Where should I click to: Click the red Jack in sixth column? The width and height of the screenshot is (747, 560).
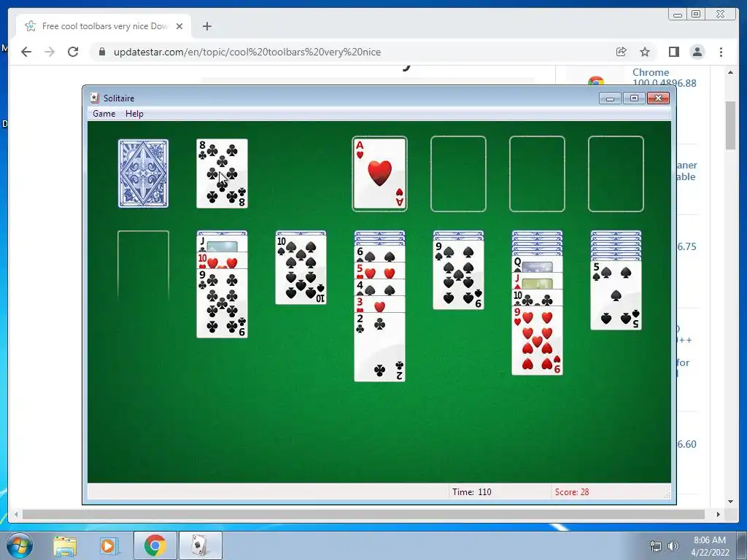tap(537, 281)
